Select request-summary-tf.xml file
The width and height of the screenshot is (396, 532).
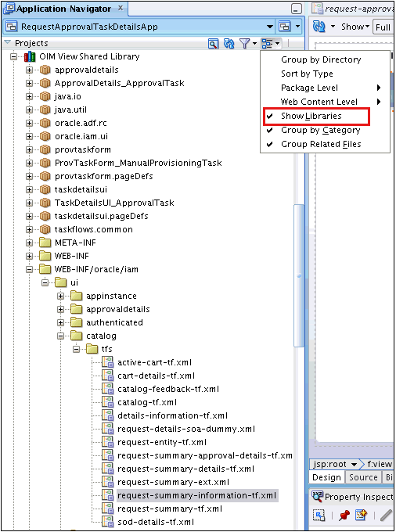tap(170, 509)
